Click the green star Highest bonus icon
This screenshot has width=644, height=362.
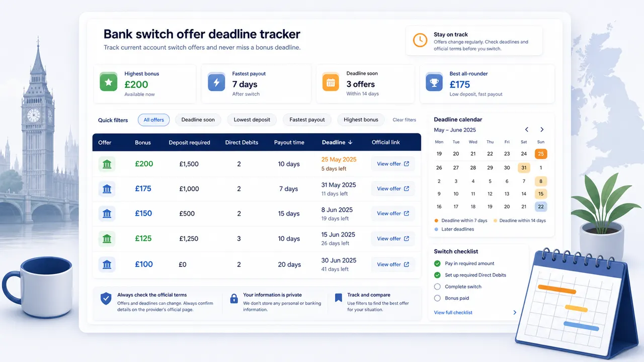(x=108, y=82)
